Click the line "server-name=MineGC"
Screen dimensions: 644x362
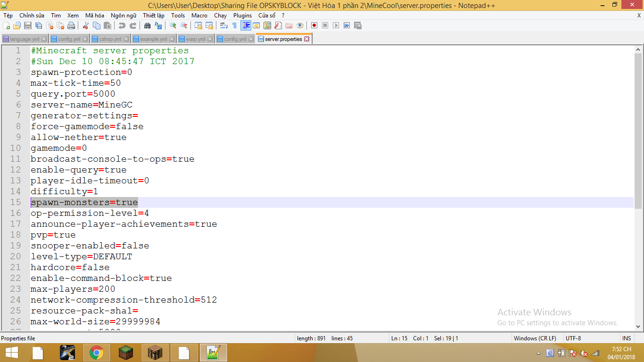click(82, 105)
